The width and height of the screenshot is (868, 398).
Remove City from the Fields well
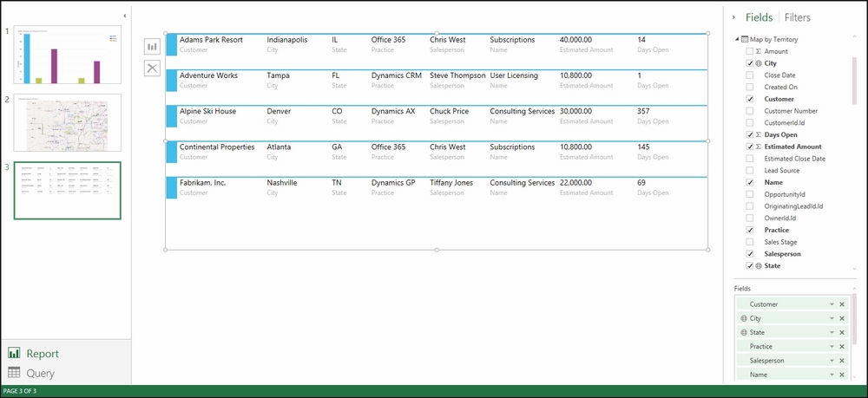click(x=842, y=318)
